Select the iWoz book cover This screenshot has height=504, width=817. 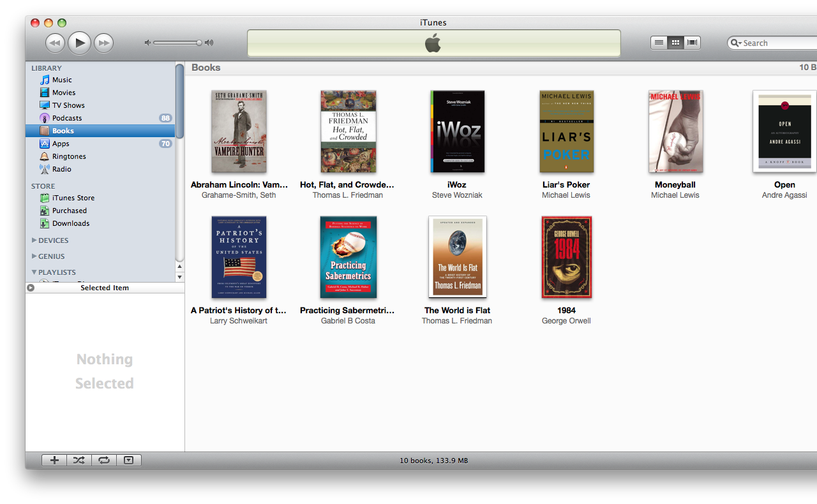pos(457,131)
